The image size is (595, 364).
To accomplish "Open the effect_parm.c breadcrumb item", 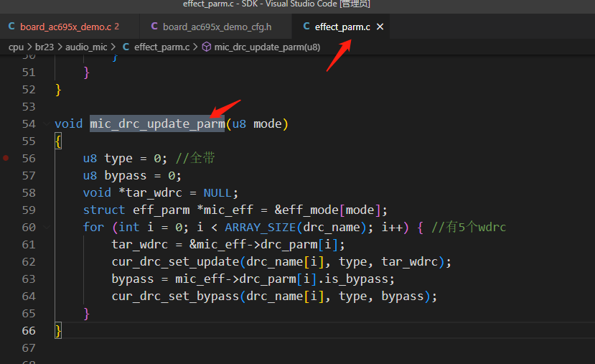I will (161, 47).
